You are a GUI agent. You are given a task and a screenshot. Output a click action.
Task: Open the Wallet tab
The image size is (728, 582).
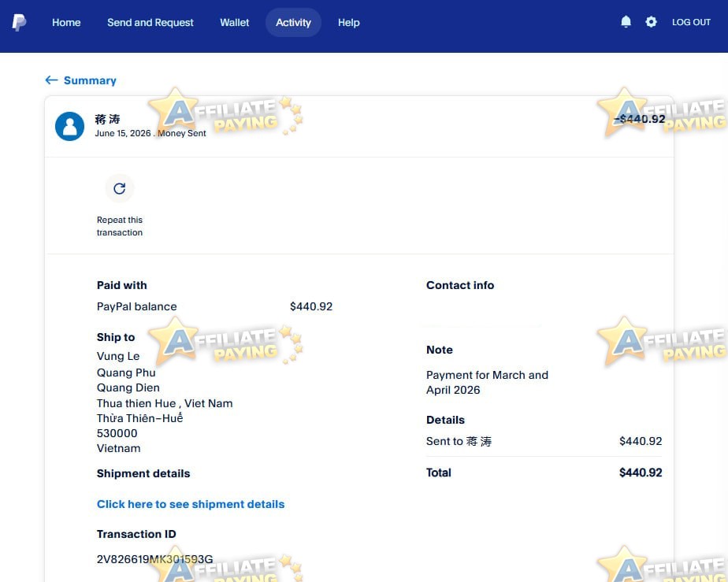(235, 22)
